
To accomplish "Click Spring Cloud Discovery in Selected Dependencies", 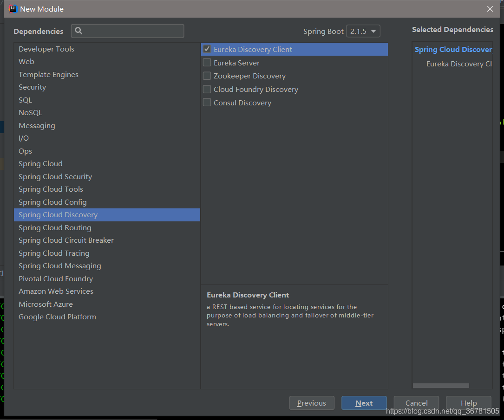I will click(x=453, y=50).
